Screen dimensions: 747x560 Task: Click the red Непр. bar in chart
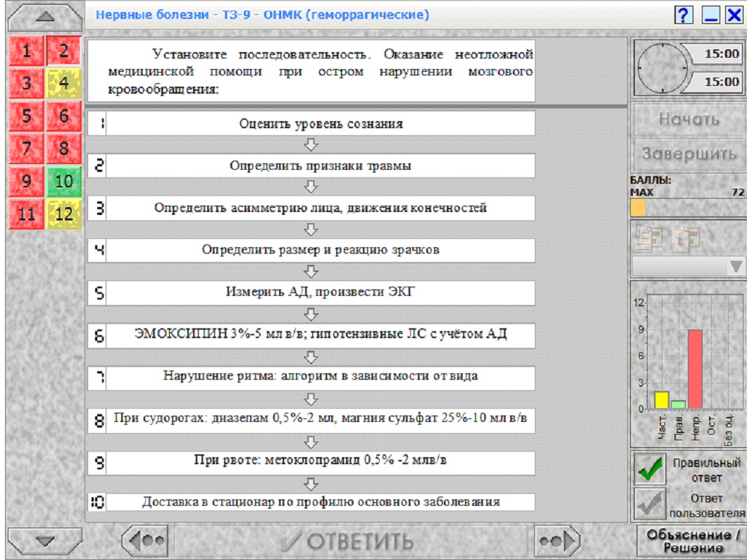coord(695,369)
